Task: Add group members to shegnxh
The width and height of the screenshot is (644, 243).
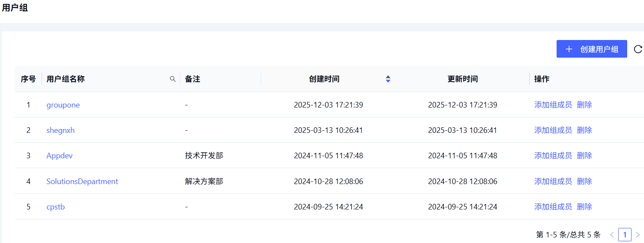Action: click(553, 130)
